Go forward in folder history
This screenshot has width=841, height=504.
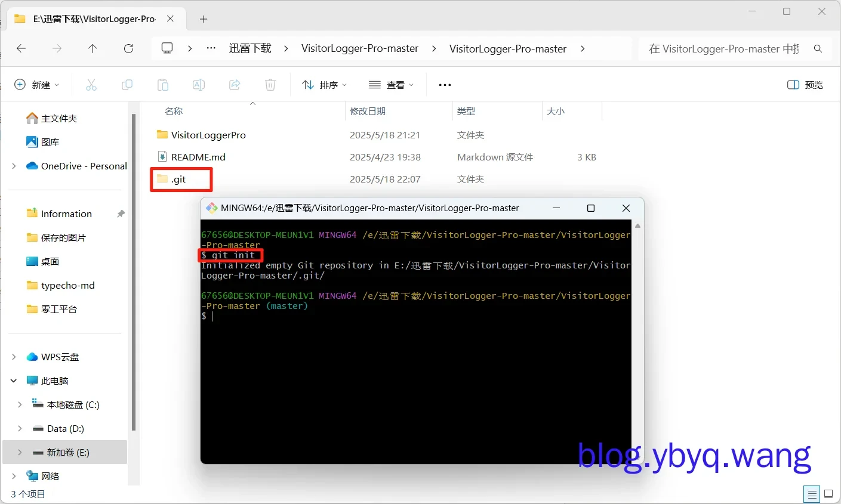click(x=57, y=49)
